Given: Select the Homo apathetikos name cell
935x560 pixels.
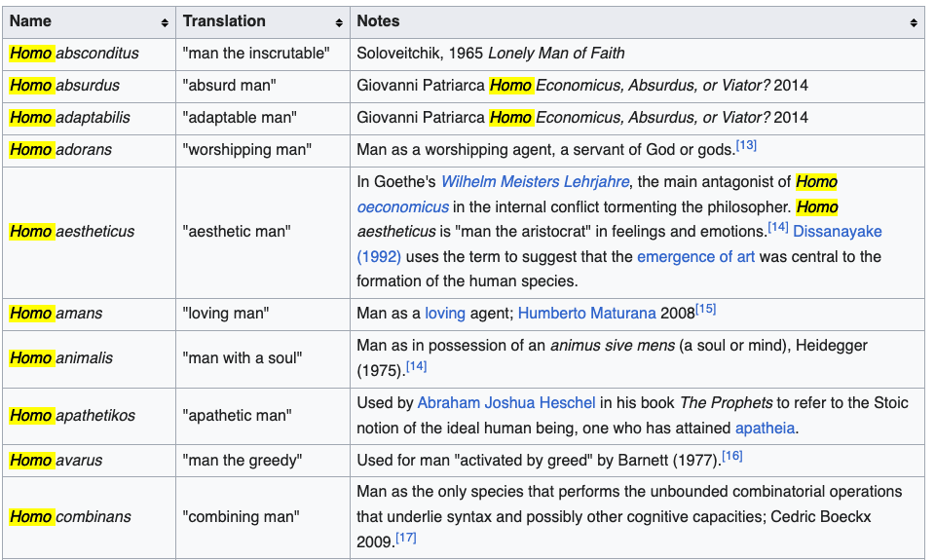Looking at the screenshot, I should pyautogui.click(x=89, y=416).
